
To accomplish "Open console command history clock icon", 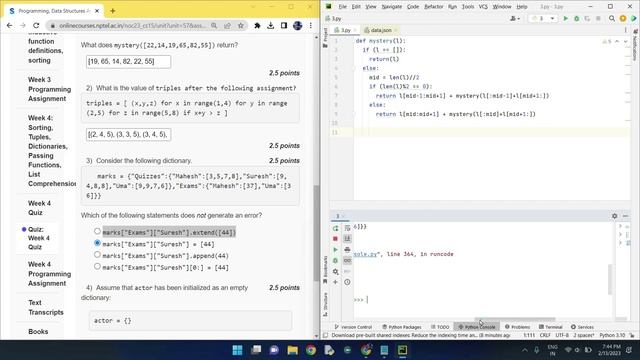I will click(347, 282).
